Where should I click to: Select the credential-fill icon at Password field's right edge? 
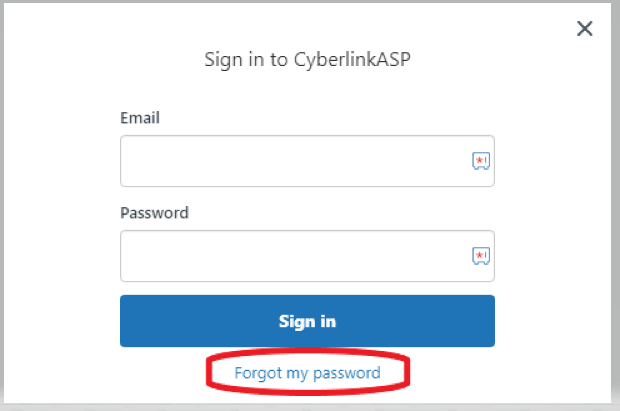click(x=481, y=256)
